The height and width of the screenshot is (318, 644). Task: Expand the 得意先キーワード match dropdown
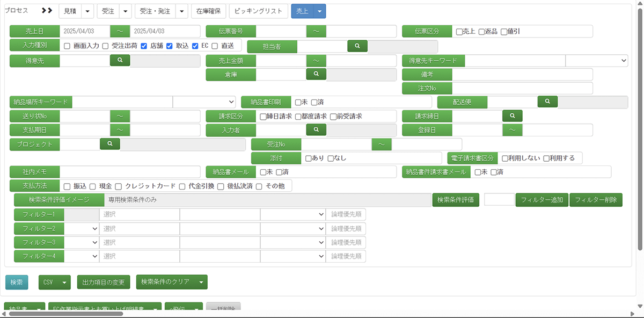(596, 61)
